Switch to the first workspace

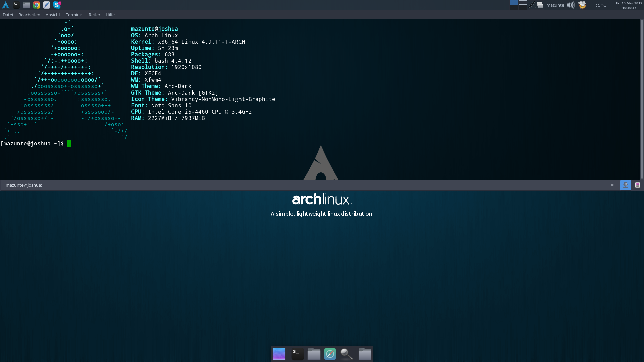[514, 3]
